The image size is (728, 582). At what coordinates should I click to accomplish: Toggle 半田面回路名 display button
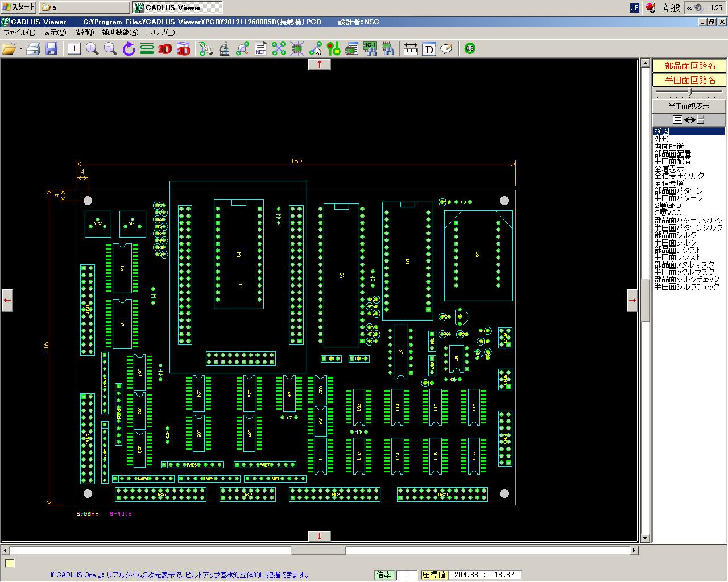689,80
